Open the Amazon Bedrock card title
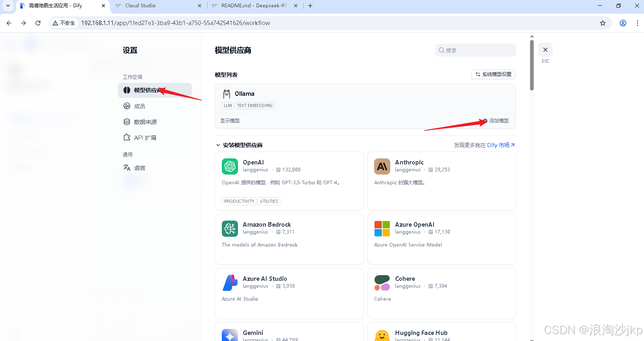Screen dimensions: 644x341 click(x=267, y=225)
